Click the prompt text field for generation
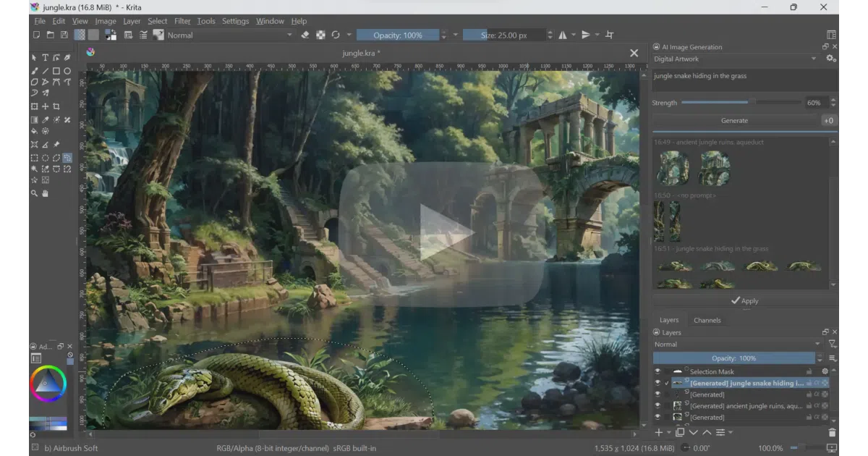Viewport: 868px width, 456px height. coord(744,80)
